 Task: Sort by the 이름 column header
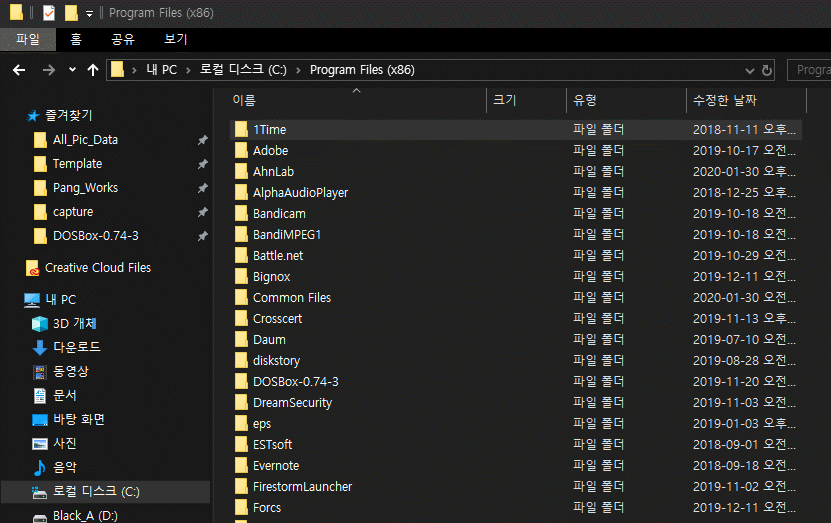(x=244, y=100)
